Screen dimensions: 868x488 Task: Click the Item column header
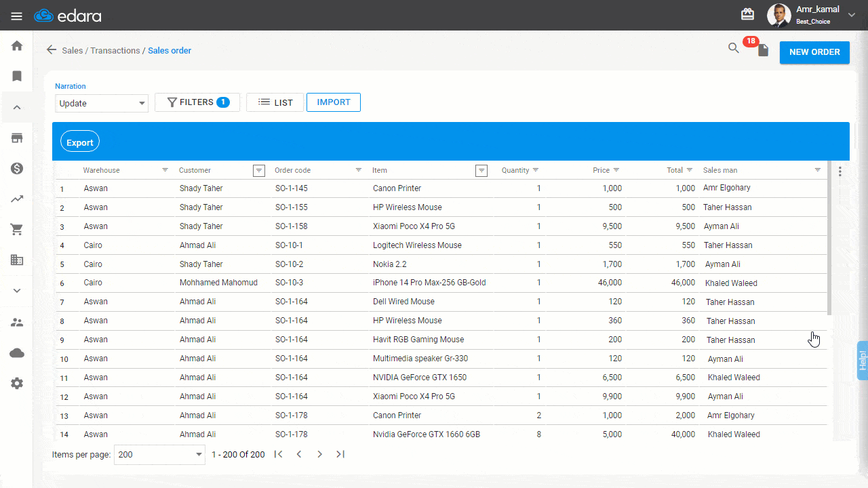380,171
